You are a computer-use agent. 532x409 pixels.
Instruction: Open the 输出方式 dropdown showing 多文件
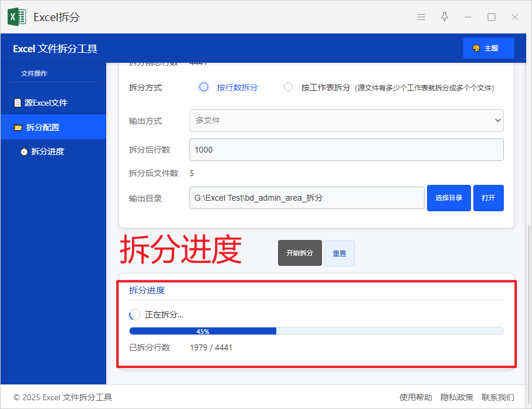[347, 120]
